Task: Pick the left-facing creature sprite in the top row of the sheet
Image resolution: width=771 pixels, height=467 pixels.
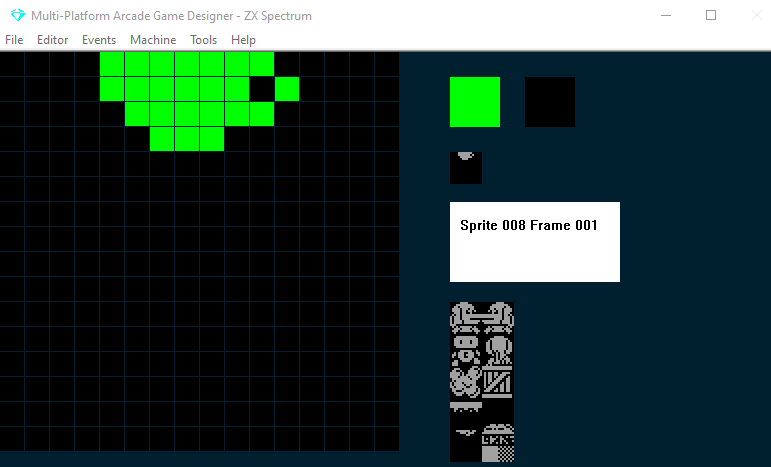Action: pyautogui.click(x=466, y=318)
